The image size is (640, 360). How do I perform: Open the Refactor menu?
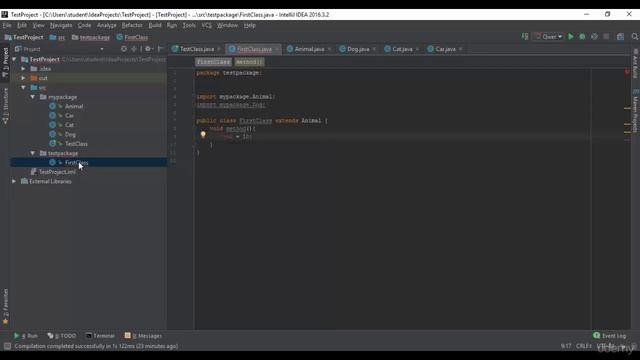(x=132, y=25)
